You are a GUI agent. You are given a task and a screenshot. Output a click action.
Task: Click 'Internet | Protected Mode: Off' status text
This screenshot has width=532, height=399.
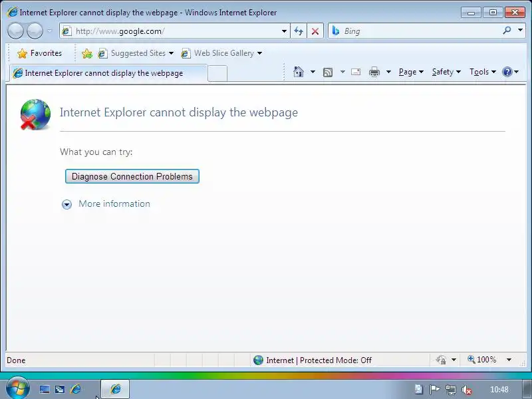pos(319,360)
